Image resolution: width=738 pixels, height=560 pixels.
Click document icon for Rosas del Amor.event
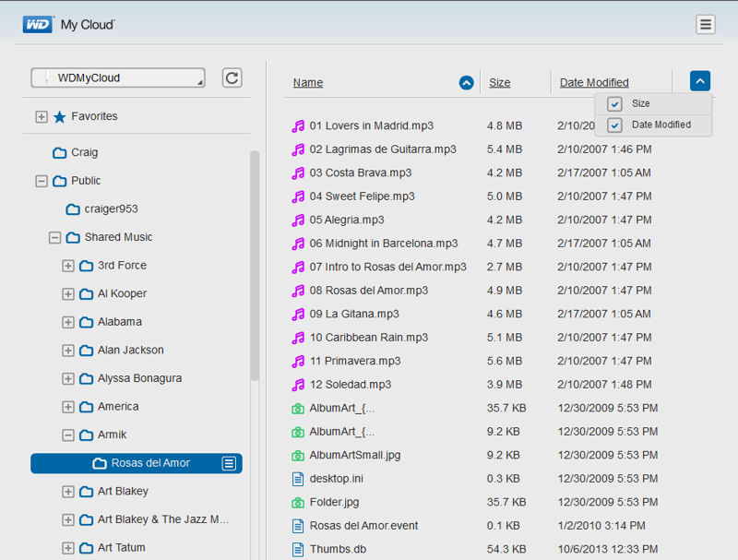(298, 526)
